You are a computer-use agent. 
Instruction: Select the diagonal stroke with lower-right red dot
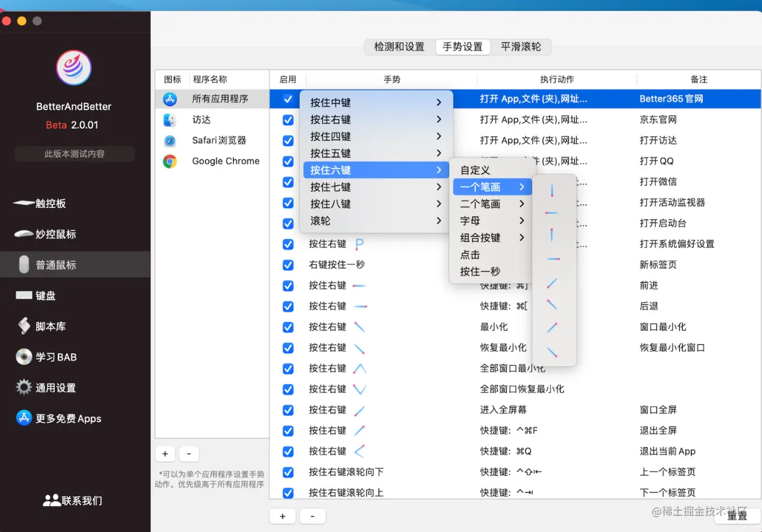(x=553, y=352)
